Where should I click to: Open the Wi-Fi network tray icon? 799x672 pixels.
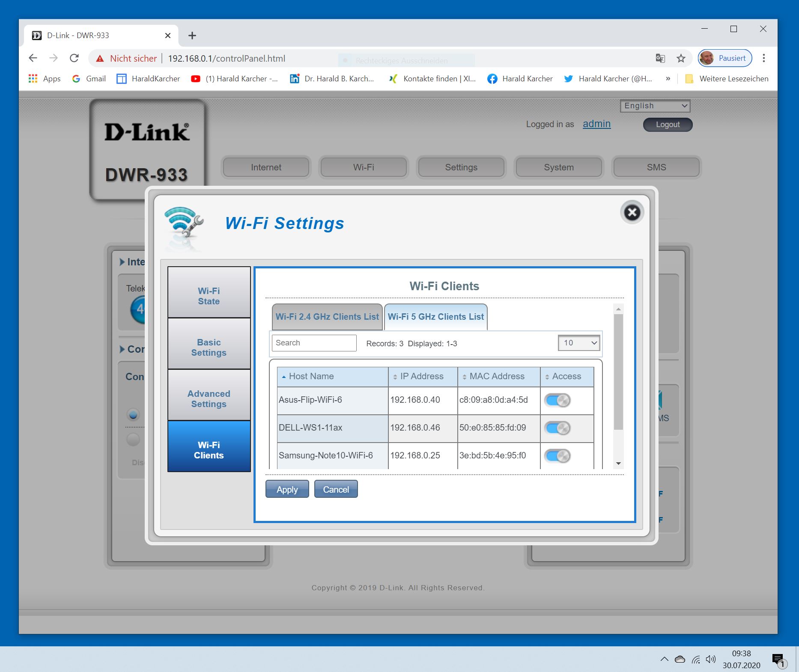[x=696, y=659]
